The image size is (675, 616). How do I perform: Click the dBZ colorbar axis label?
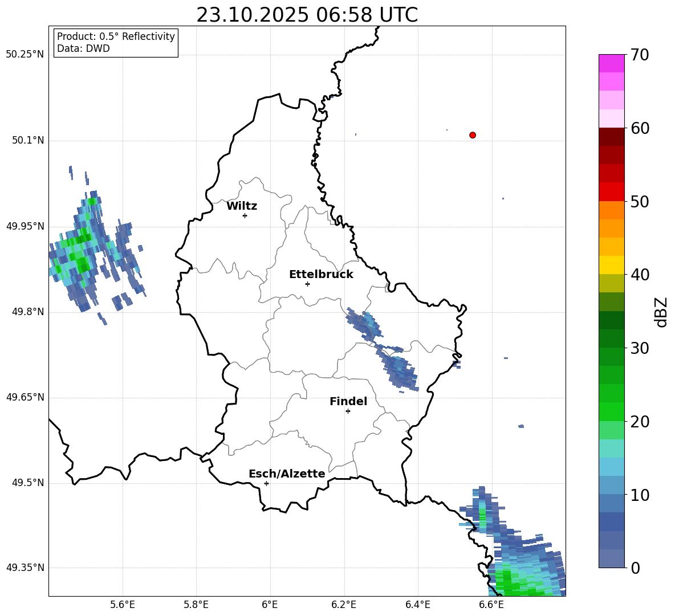(x=660, y=312)
